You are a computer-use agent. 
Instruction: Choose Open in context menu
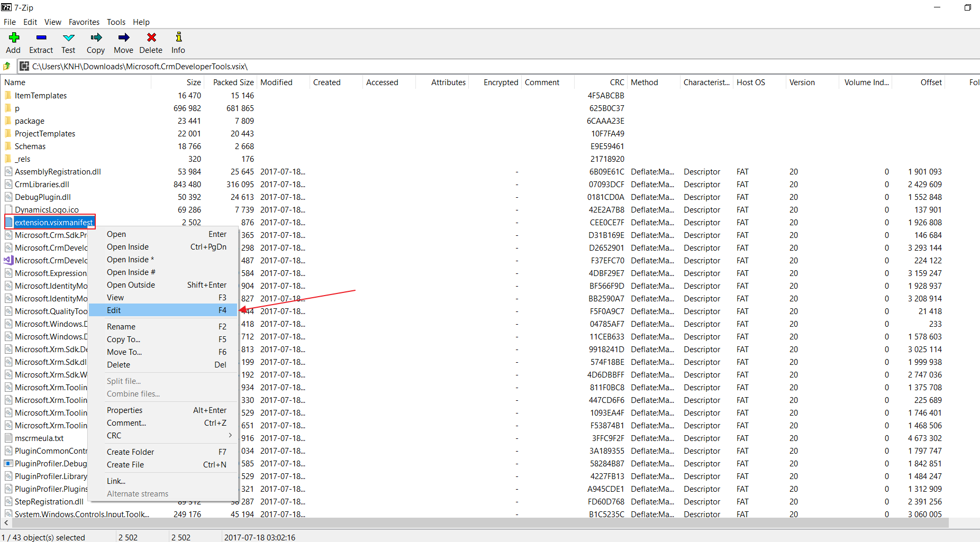pyautogui.click(x=163, y=234)
